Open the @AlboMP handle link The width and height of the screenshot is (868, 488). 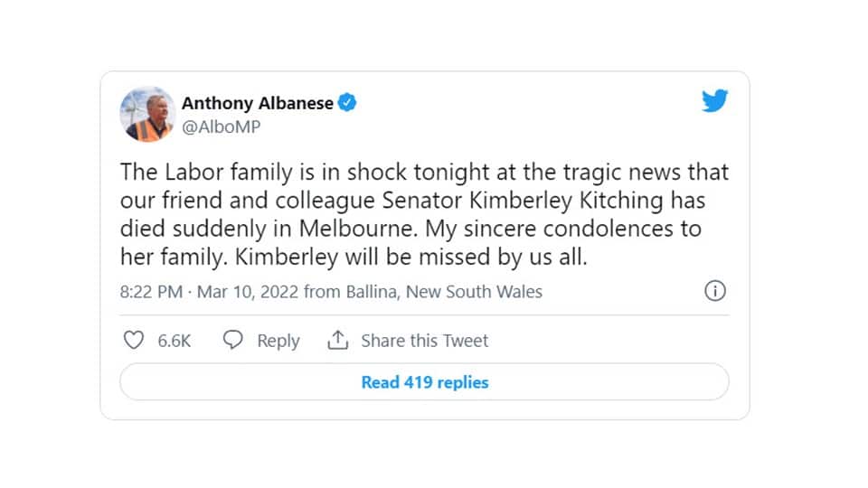(x=221, y=127)
